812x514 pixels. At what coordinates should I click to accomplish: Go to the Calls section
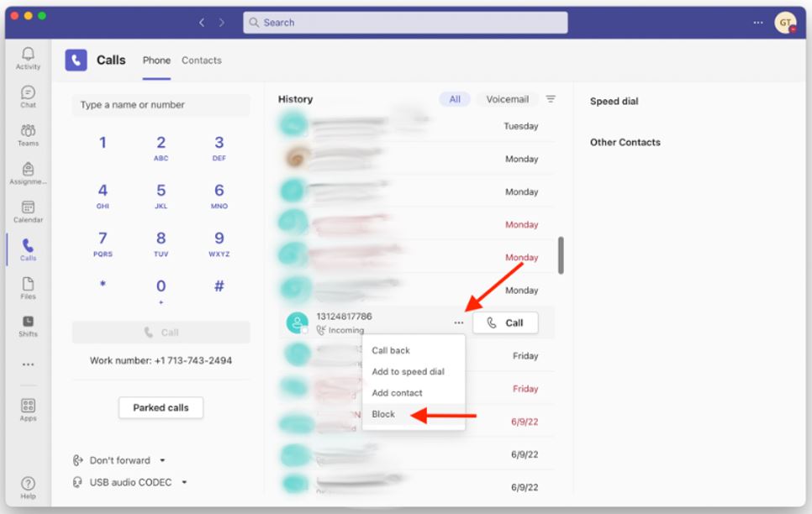pyautogui.click(x=28, y=249)
